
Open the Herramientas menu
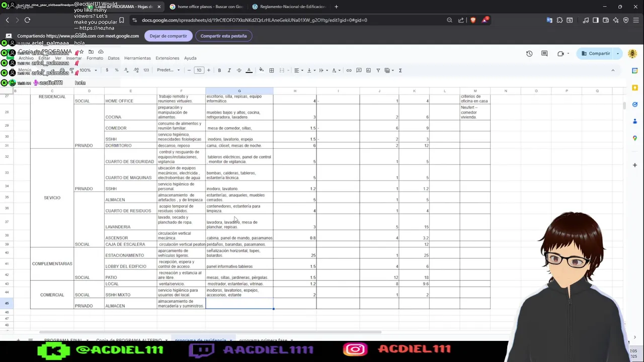click(137, 58)
